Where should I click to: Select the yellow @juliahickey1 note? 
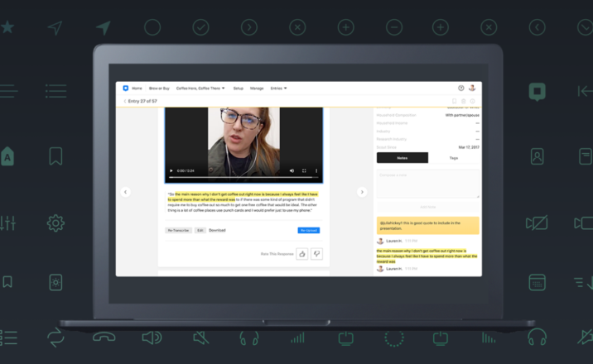pos(427,225)
